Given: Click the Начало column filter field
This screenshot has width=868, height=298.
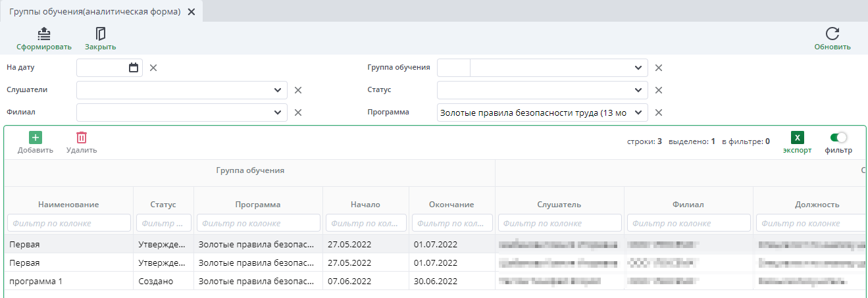Looking at the screenshot, I should [x=366, y=223].
